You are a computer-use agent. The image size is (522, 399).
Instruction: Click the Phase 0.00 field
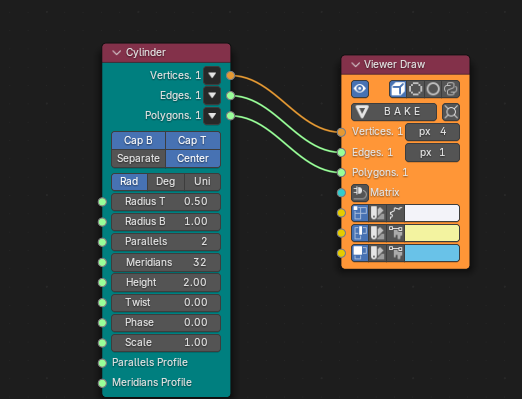coord(166,323)
